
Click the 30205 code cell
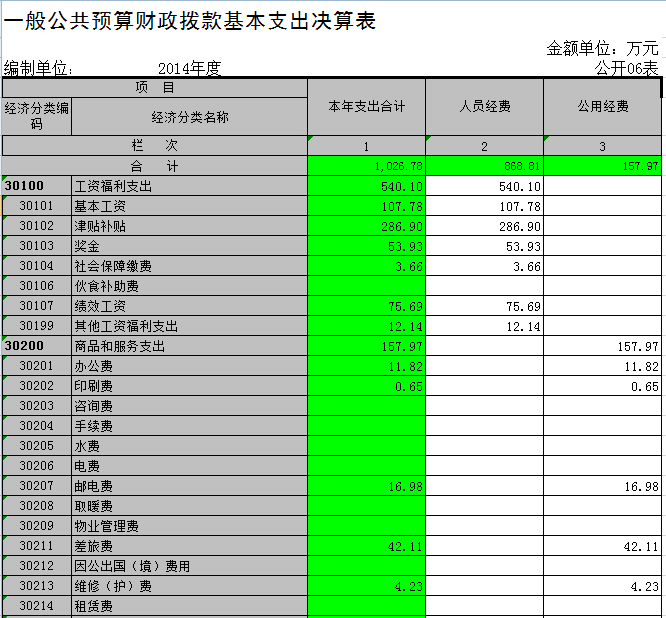[x=37, y=446]
